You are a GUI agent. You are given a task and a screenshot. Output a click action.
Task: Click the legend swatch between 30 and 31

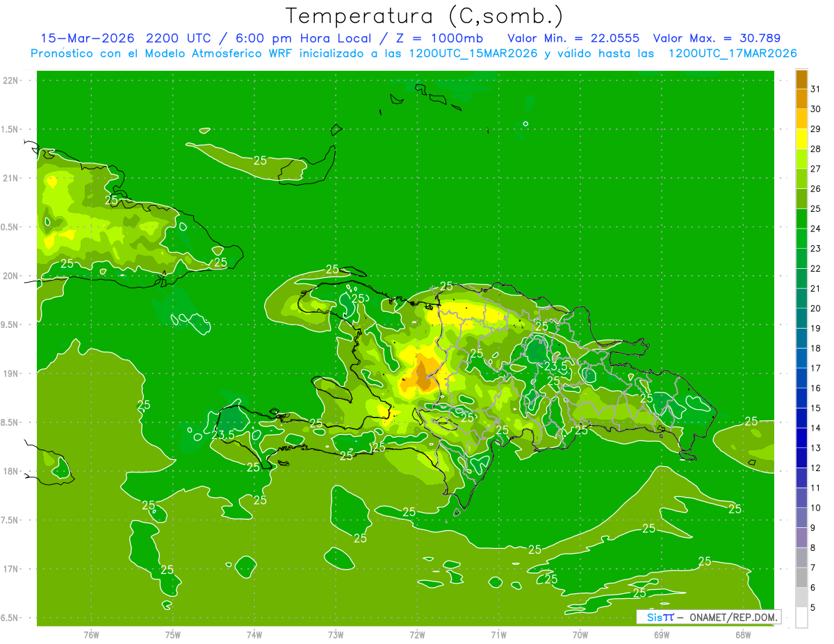(x=801, y=99)
